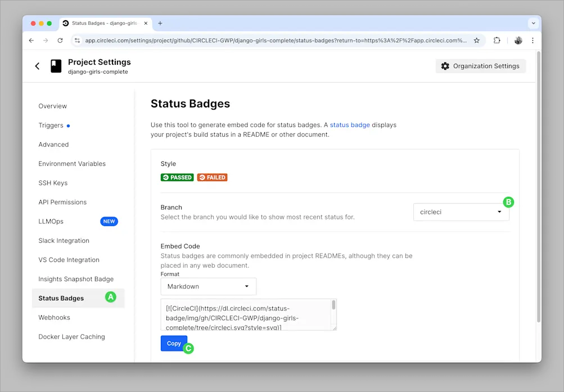Open a new browser tab with the plus icon
The height and width of the screenshot is (392, 564).
[x=160, y=23]
